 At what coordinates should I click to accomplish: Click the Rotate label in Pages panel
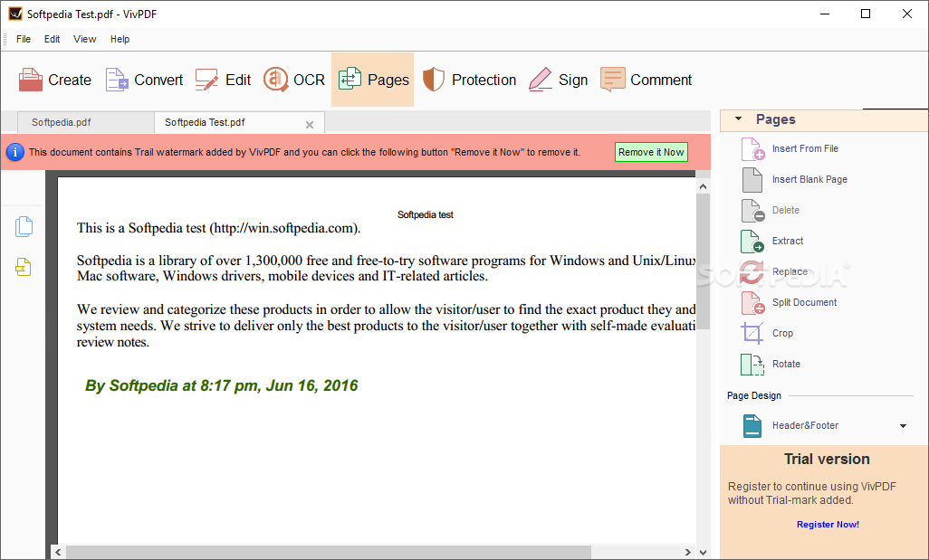click(786, 364)
